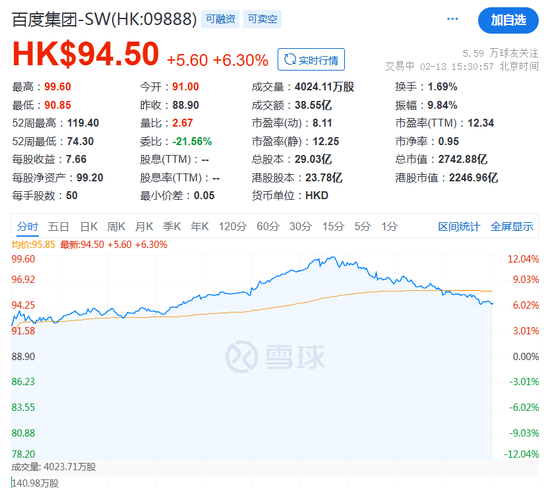Viewport: 550px width, 488px height.
Task: Show the 年K chart tab
Action: point(200,227)
